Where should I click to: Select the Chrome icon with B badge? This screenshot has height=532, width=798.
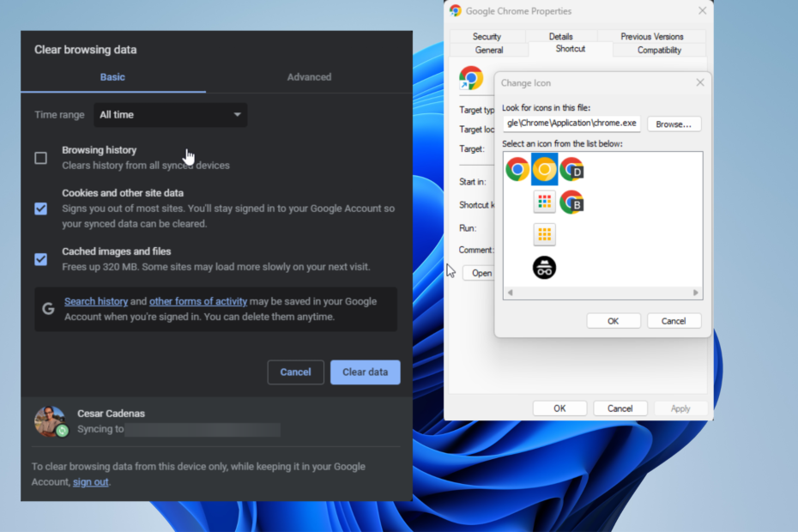click(572, 202)
